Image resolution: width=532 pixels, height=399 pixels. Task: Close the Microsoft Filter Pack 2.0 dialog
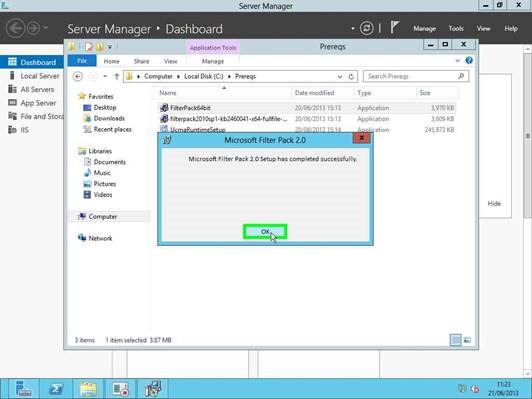click(361, 138)
